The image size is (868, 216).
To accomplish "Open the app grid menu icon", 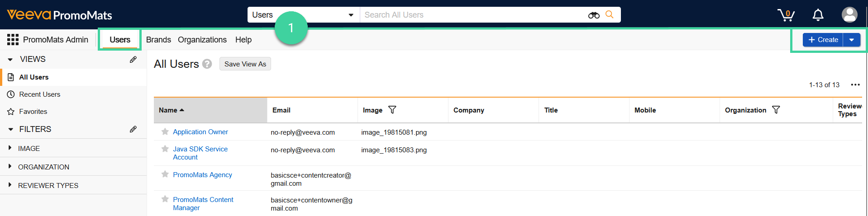I will coord(13,40).
